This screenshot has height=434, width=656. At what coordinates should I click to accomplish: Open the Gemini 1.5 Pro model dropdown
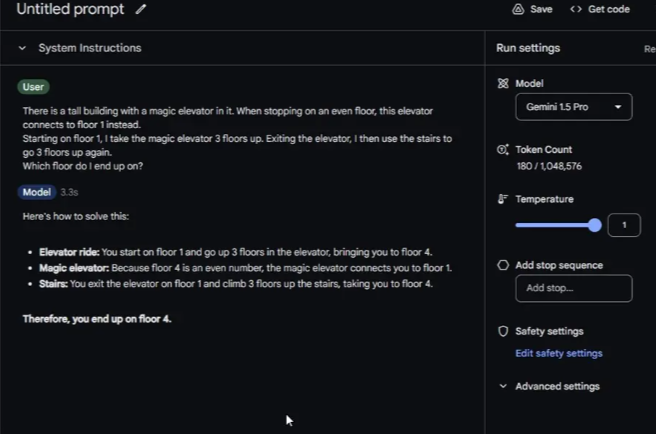click(x=573, y=107)
